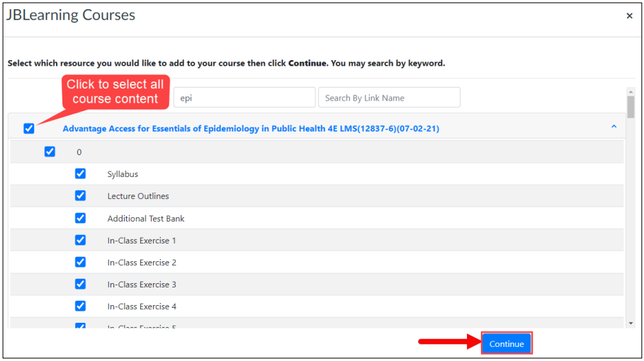Select the Lecture Outlines row label
The width and height of the screenshot is (644, 361).
tap(138, 196)
